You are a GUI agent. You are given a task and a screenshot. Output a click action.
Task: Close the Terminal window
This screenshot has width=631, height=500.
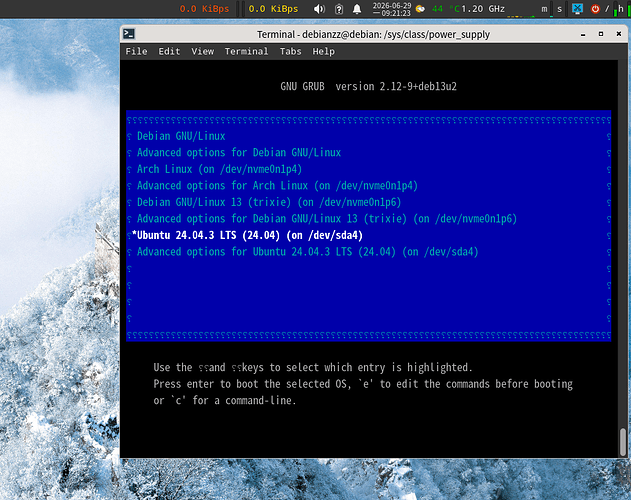619,34
